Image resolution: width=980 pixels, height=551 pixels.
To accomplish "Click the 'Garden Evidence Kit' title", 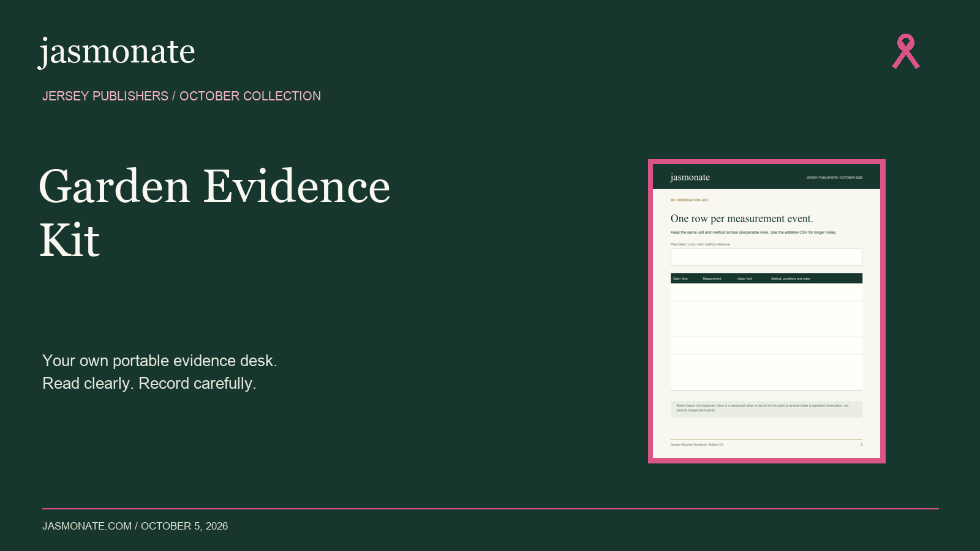I will (214, 212).
